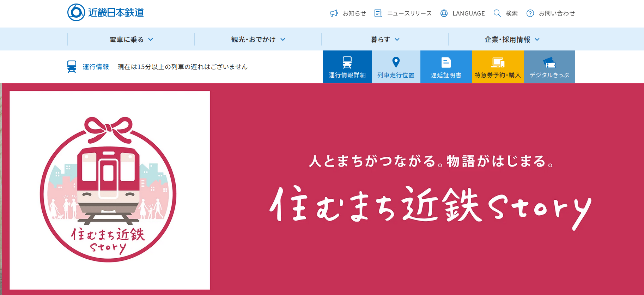Expand the 電車に乗る dropdown chevron
Viewport: 644px width, 295px height.
pos(151,40)
